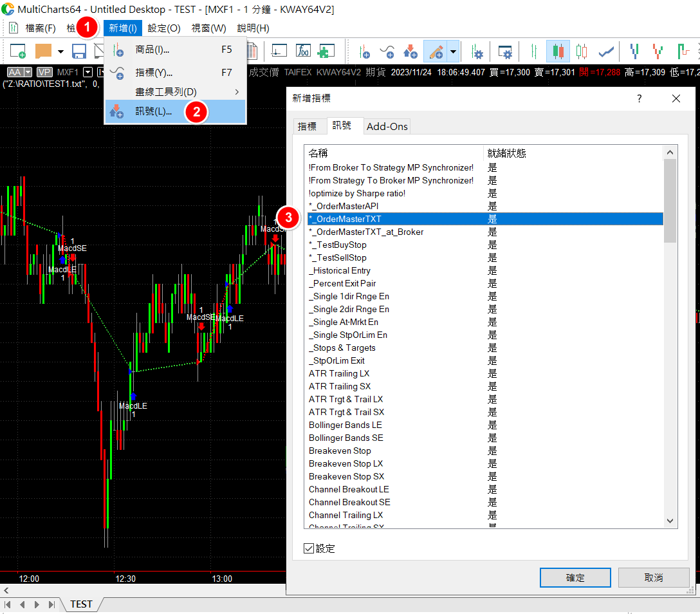Toggle the 設定 checkbox in dialog

coord(308,548)
